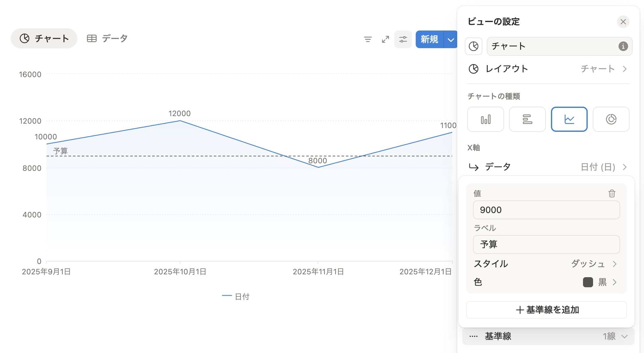644x353 pixels.
Task: Select the vertical bar chart type
Action: click(x=485, y=119)
